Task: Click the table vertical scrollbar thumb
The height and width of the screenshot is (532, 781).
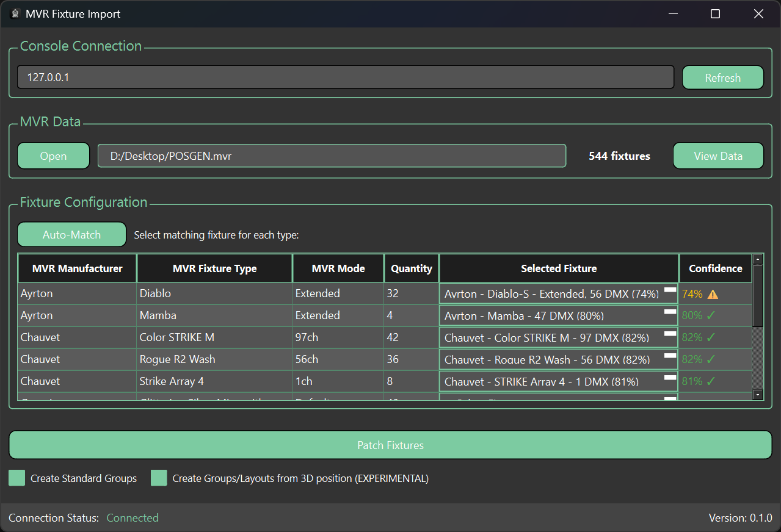Action: (x=758, y=295)
